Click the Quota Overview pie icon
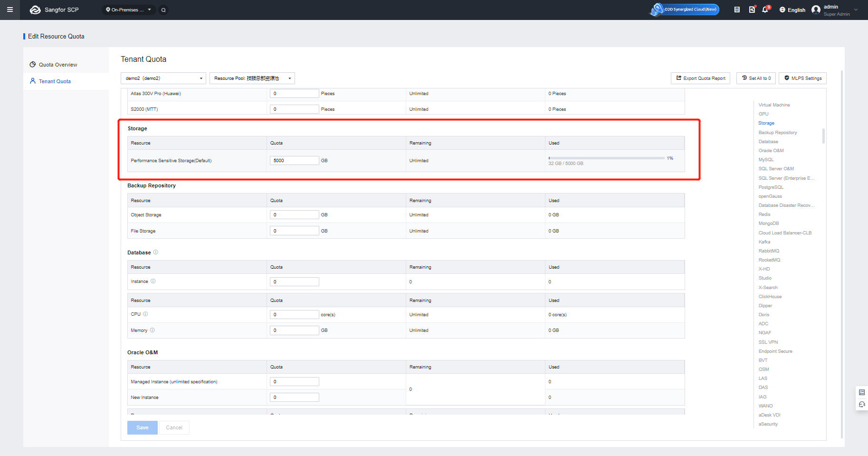868x456 pixels. (x=33, y=64)
